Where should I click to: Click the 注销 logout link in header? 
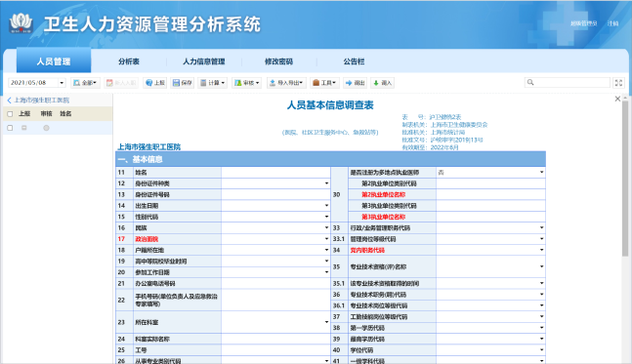(x=612, y=23)
